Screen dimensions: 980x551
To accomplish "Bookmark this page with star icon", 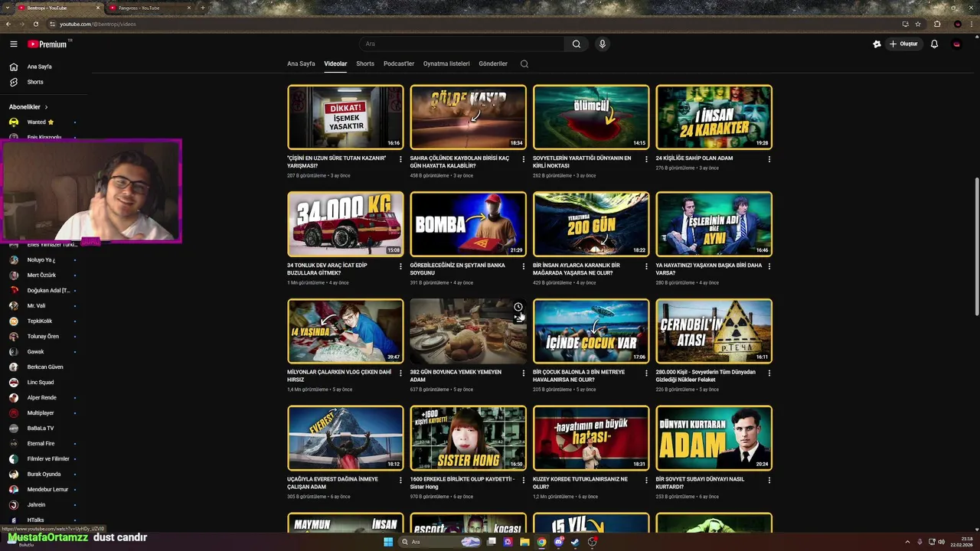I will click(x=918, y=24).
